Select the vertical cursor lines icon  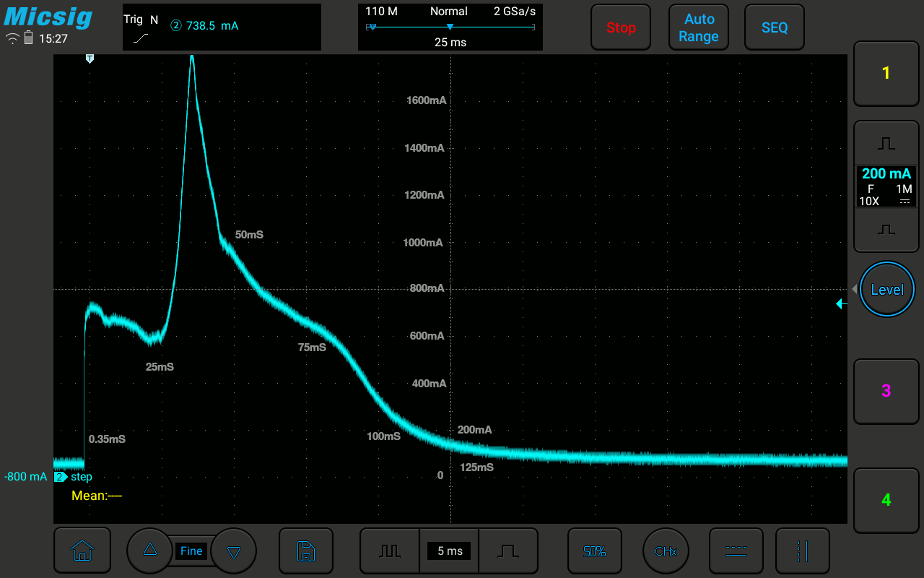[802, 551]
